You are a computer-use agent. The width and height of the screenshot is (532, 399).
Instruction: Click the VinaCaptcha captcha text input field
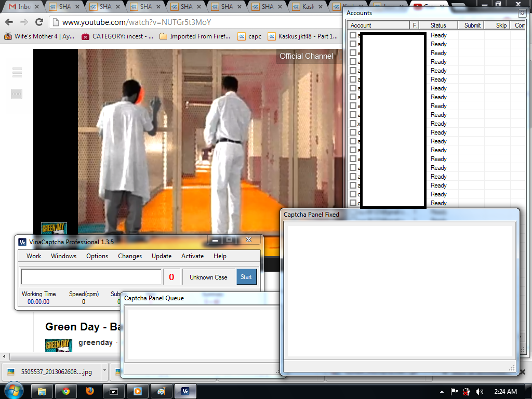91,277
